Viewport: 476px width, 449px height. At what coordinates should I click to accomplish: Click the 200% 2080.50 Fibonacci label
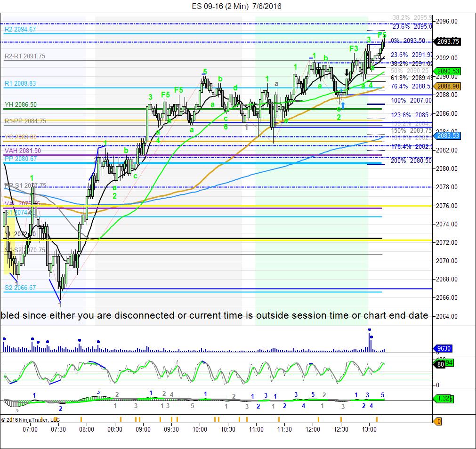pyautogui.click(x=411, y=160)
